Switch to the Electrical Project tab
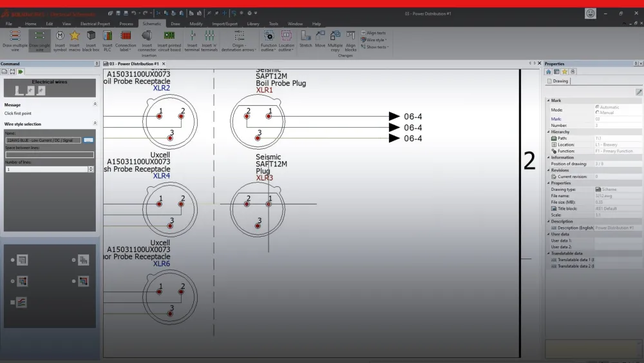The width and height of the screenshot is (644, 363). coord(95,24)
